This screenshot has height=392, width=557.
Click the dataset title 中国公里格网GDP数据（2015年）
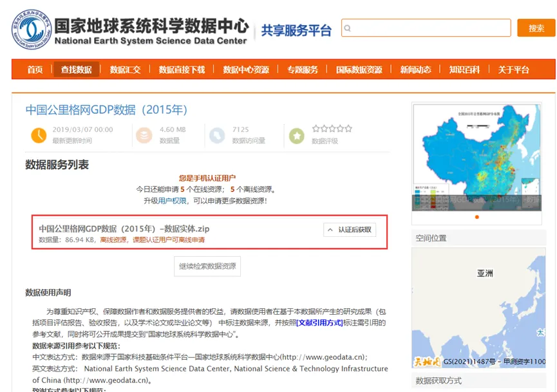pyautogui.click(x=106, y=109)
